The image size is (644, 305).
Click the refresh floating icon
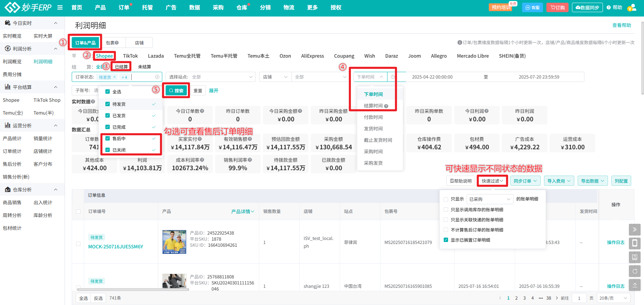tap(635, 271)
